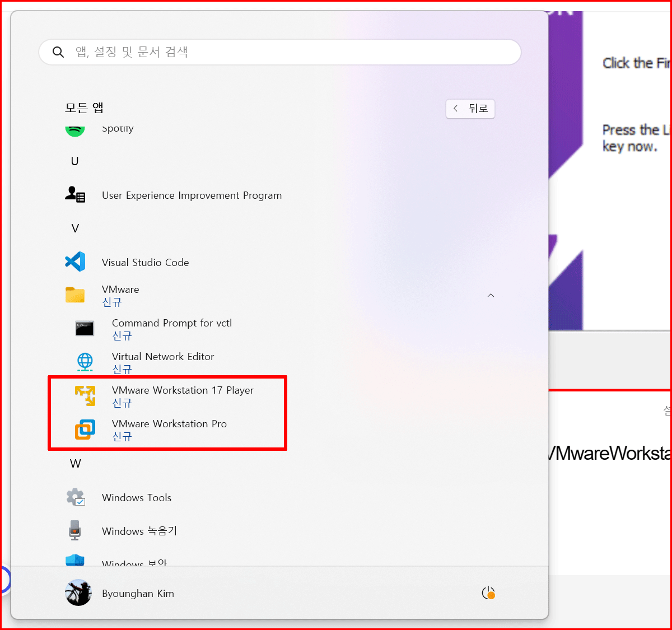Open Windows 녹음기 microphone icon

click(x=75, y=530)
